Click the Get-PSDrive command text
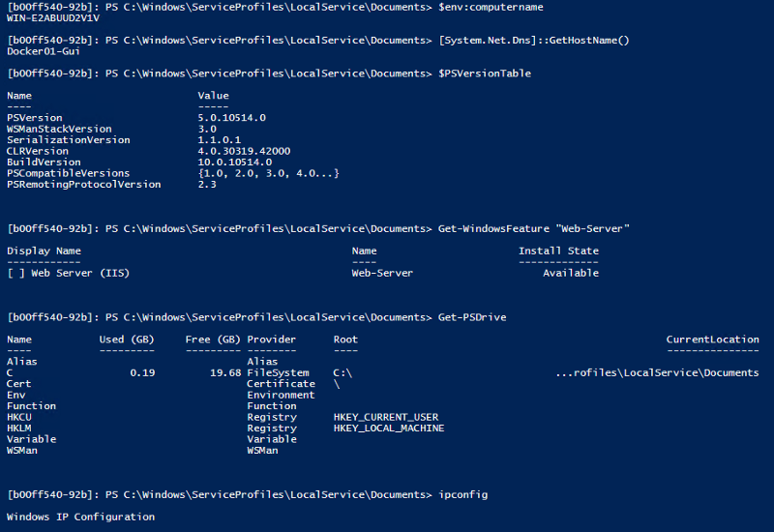The image size is (774, 532). pos(472,317)
